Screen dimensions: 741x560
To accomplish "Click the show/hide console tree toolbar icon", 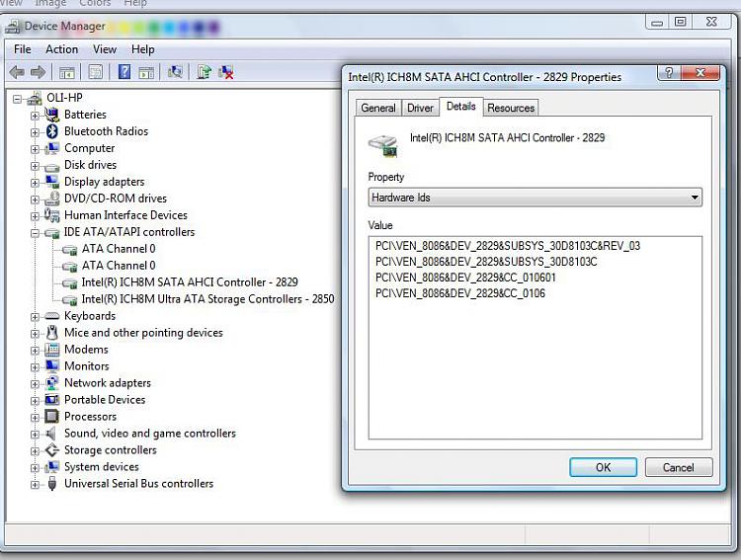I will pyautogui.click(x=66, y=72).
